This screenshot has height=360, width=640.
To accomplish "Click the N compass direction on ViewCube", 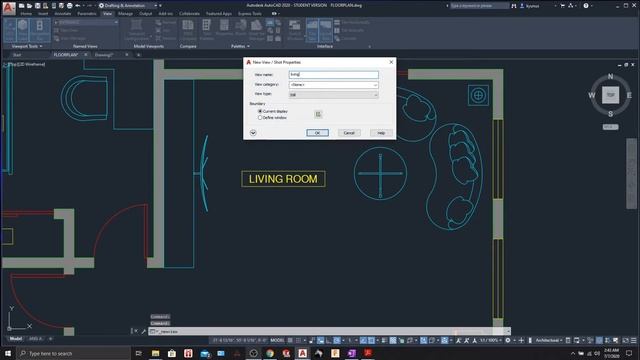I will tap(611, 76).
